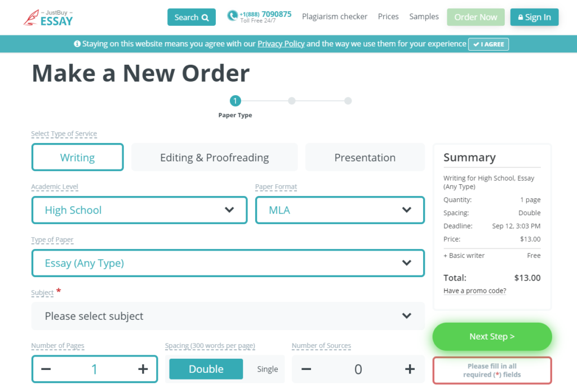Choose the Editing & Proofreading service tab
Image resolution: width=577 pixels, height=392 pixels.
pyautogui.click(x=215, y=157)
